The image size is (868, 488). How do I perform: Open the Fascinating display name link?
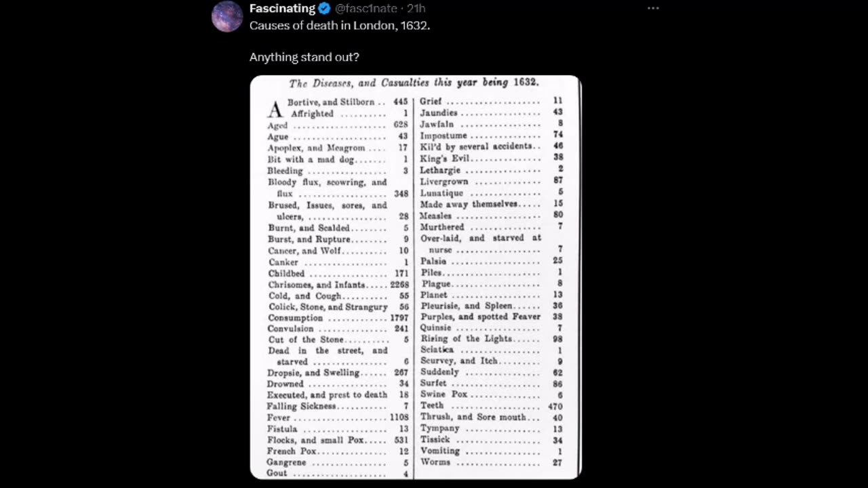(282, 9)
